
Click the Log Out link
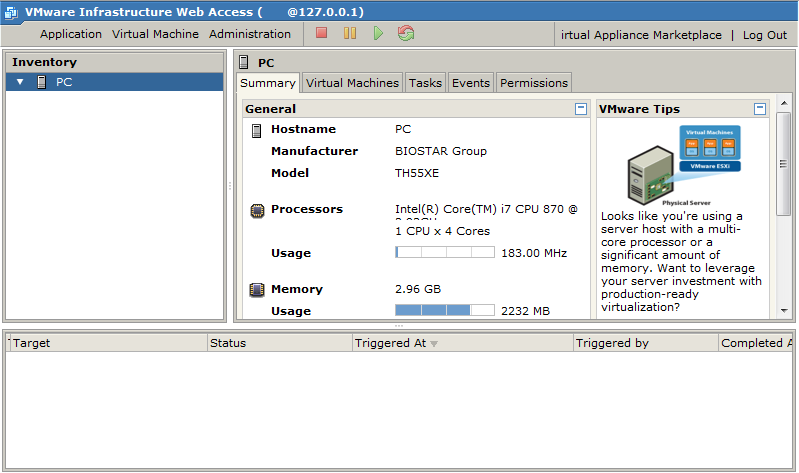764,35
